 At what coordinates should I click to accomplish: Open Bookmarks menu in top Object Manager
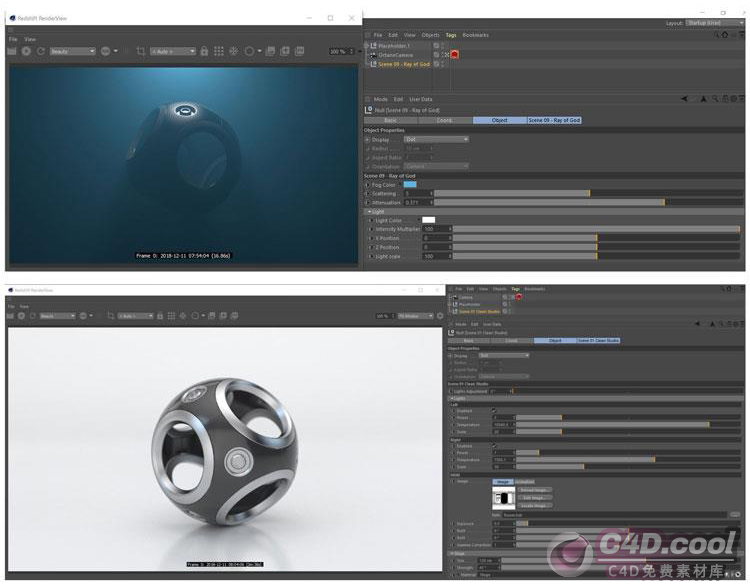click(x=475, y=35)
